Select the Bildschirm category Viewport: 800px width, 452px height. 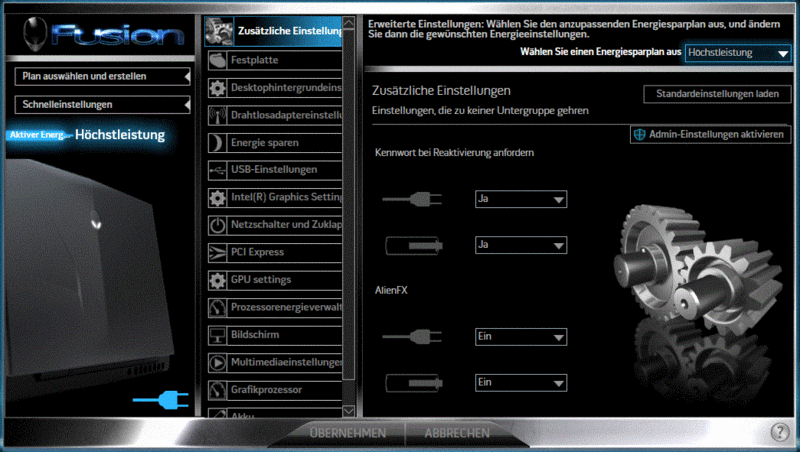point(274,335)
